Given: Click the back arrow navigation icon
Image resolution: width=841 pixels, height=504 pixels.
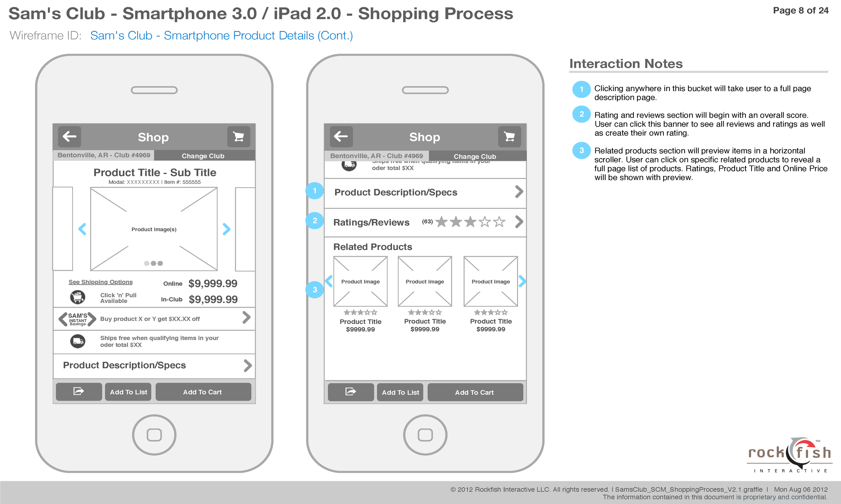Looking at the screenshot, I should pyautogui.click(x=68, y=136).
